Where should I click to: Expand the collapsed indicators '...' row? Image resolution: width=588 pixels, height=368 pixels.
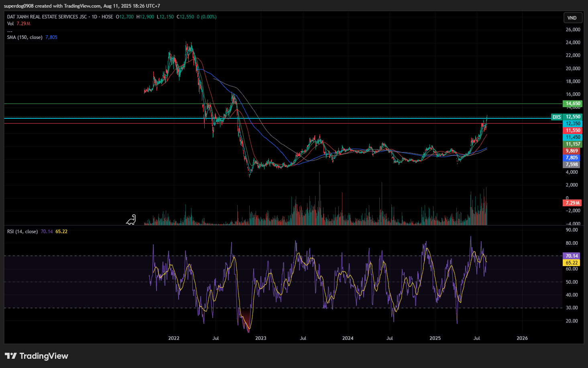(x=10, y=30)
